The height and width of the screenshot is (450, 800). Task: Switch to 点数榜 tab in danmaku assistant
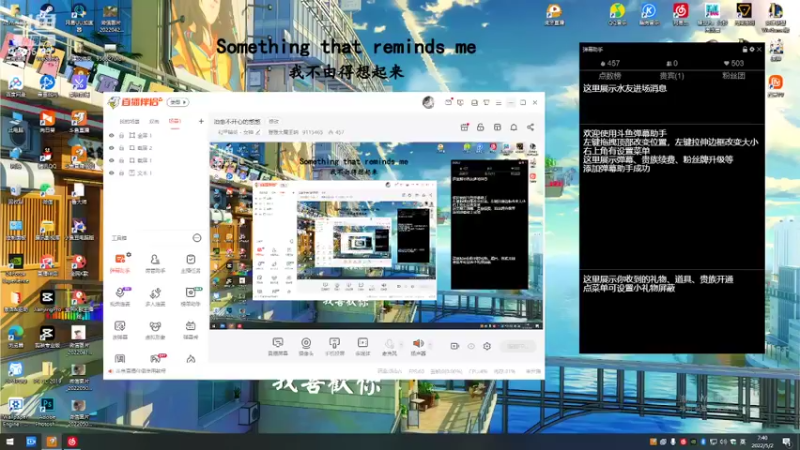point(610,76)
